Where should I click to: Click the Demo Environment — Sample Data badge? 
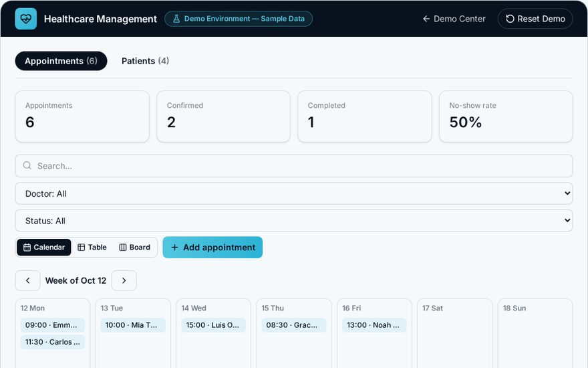(239, 19)
